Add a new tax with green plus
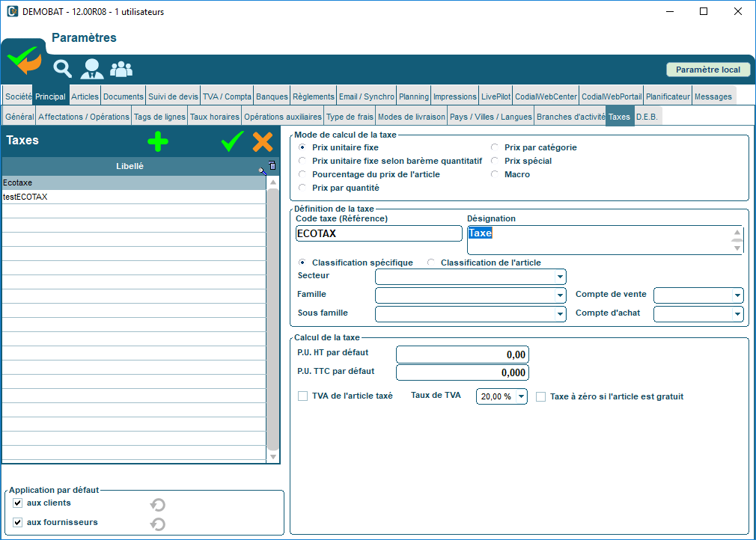Screen dimensions: 756x540 (158, 141)
